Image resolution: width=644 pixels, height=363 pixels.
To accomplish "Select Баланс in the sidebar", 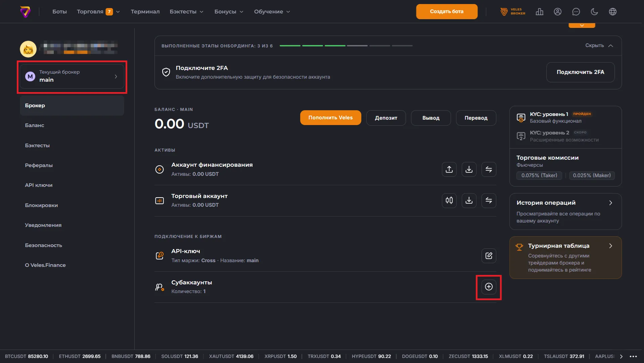I will (72, 125).
